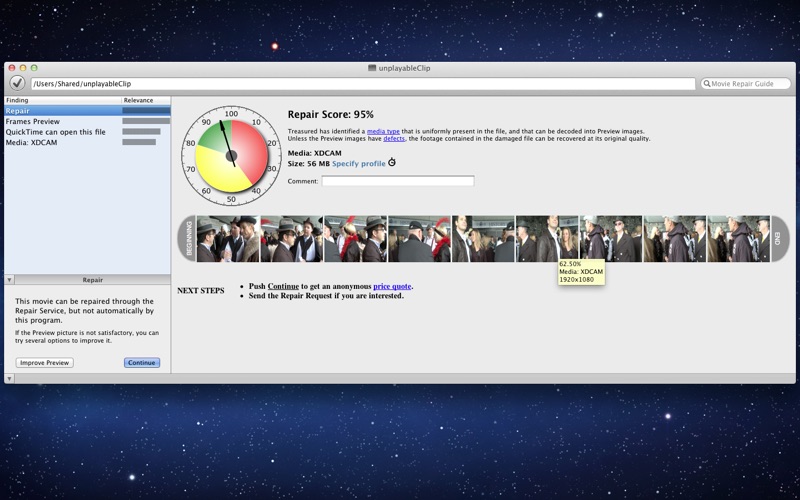The height and width of the screenshot is (500, 800).
Task: Click the underlined Continue in Next Steps
Action: 283,286
